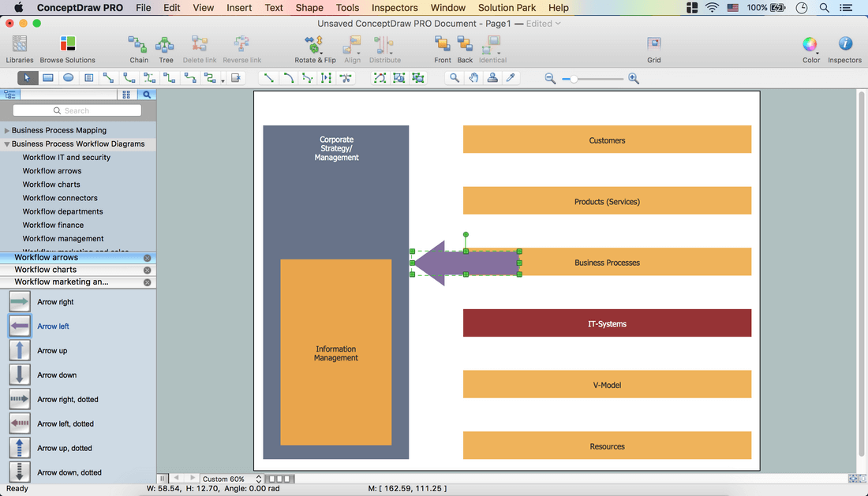Activate the hand pan tool
The width and height of the screenshot is (868, 496).
coord(473,78)
